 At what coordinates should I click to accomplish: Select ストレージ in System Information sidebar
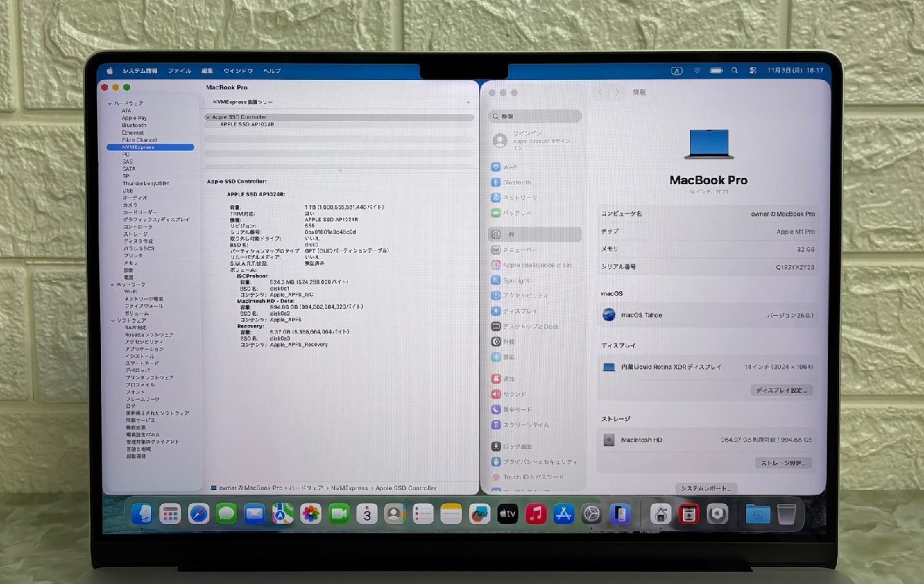135,234
